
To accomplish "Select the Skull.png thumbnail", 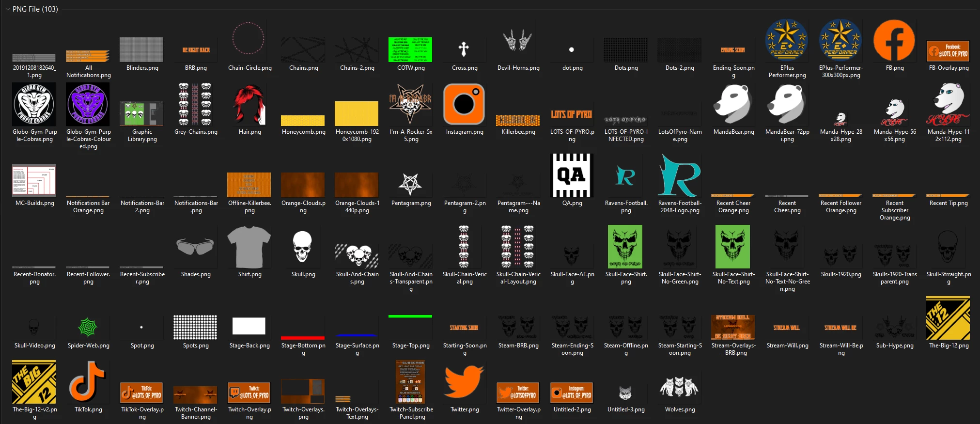I will tap(303, 247).
